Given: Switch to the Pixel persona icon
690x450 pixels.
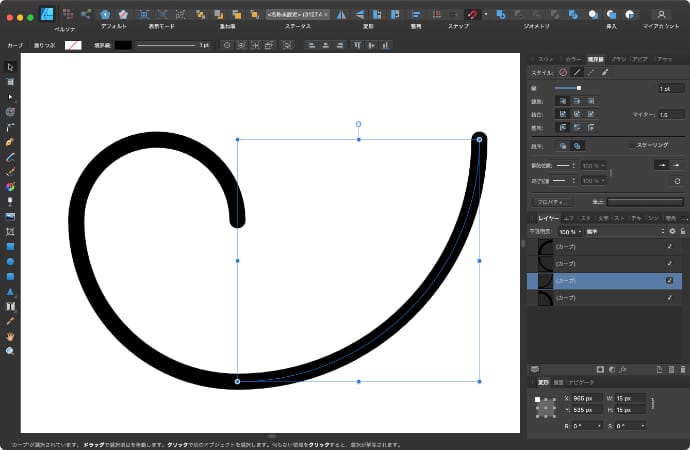Looking at the screenshot, I should pos(67,14).
